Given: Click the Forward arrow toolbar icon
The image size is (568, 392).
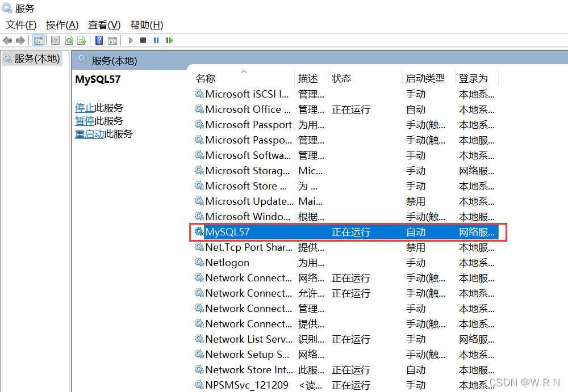Looking at the screenshot, I should click(x=20, y=40).
